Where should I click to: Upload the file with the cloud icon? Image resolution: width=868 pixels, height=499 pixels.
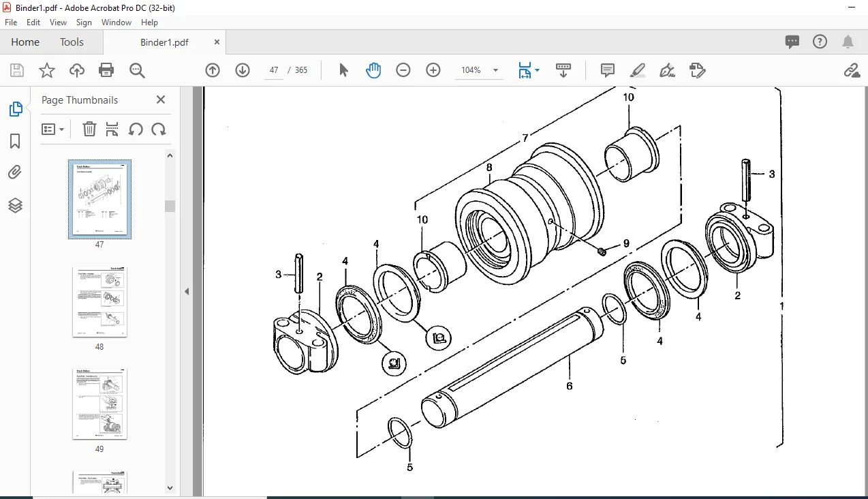click(77, 70)
